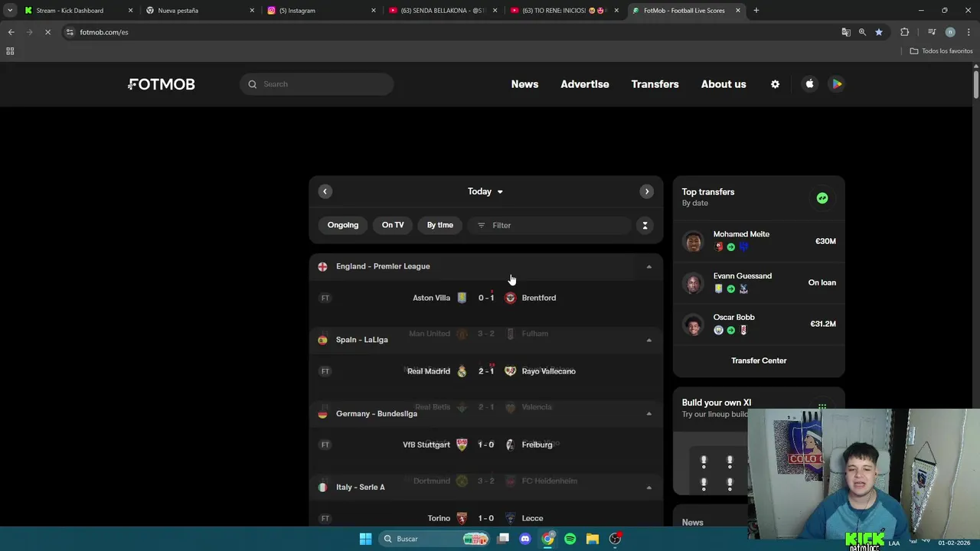Open About us menu item
Screen dimensions: 980x551
click(x=724, y=84)
